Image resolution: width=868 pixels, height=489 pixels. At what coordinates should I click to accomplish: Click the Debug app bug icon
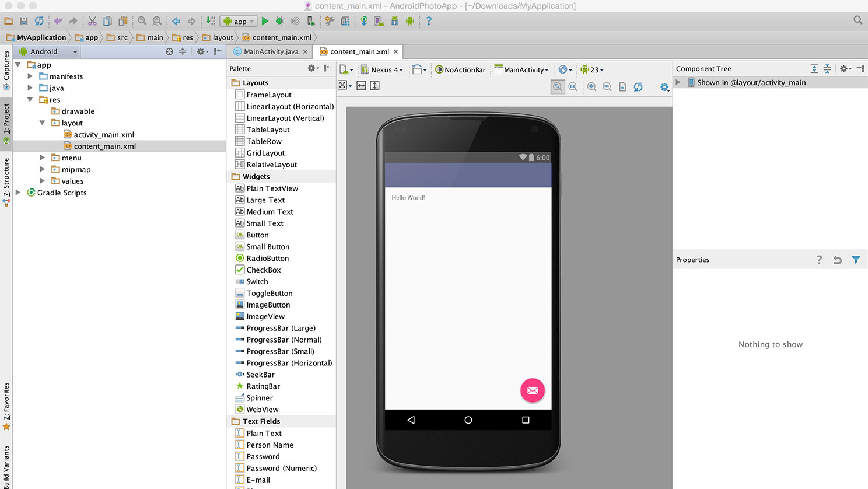pyautogui.click(x=280, y=21)
